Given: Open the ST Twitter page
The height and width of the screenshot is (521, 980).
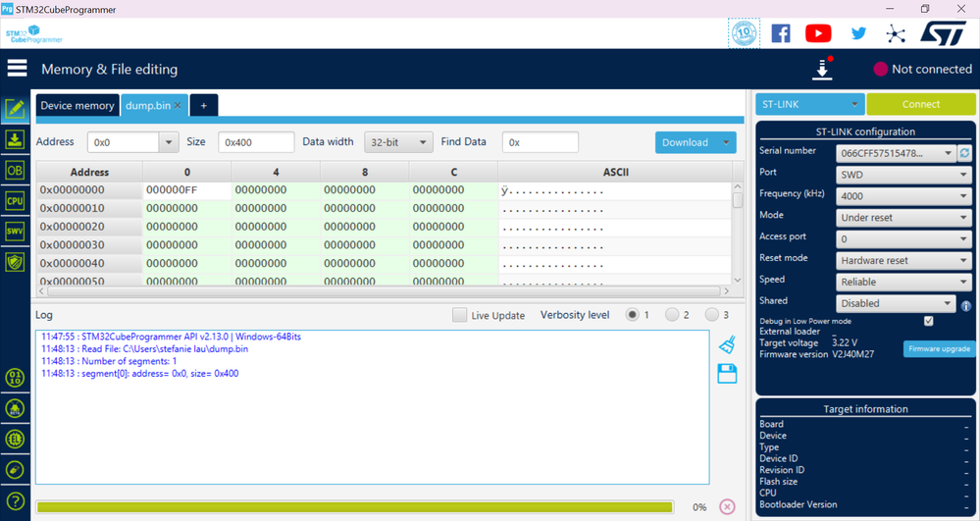Looking at the screenshot, I should [858, 33].
